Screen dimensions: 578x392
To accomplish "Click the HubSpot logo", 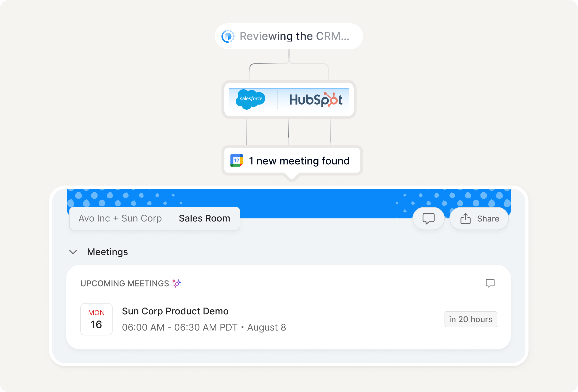I will coord(316,99).
